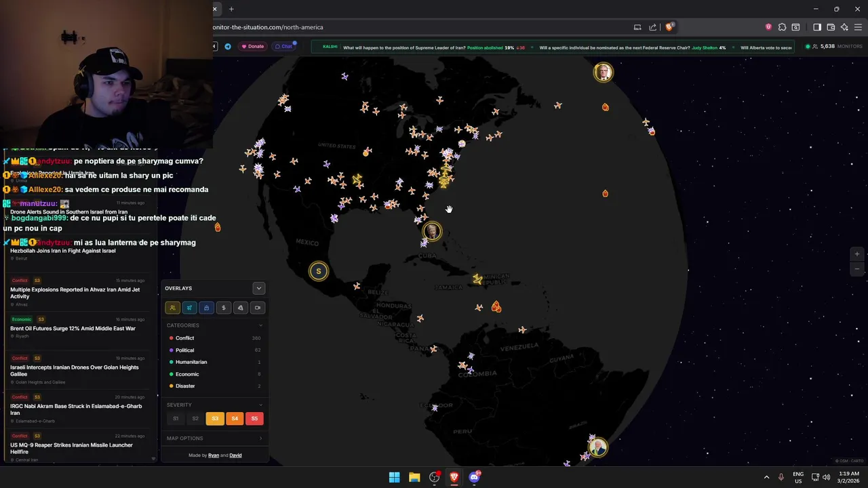
Task: Click the portrait marker near Florida
Action: point(432,232)
